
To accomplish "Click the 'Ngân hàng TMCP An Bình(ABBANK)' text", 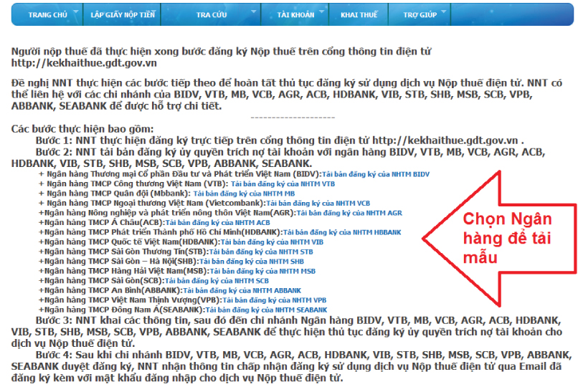I will click(112, 290).
